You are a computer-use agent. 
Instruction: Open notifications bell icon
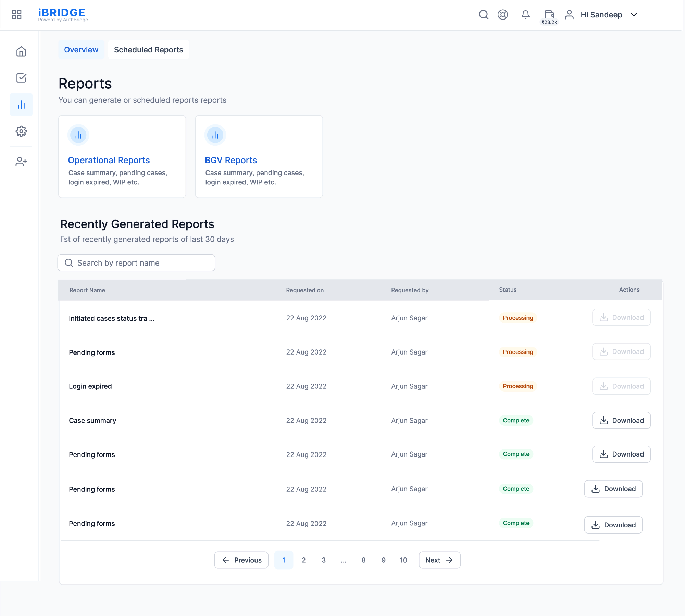click(525, 15)
